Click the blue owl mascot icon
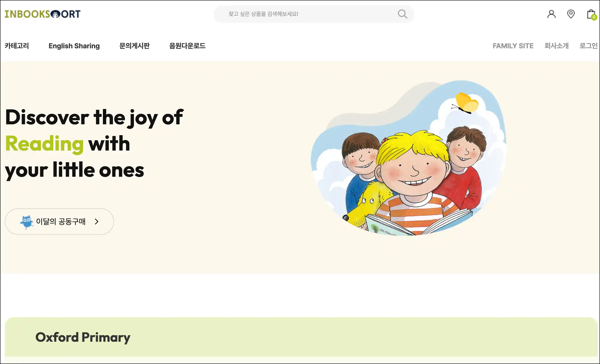Viewport: 600px width, 364px height. pyautogui.click(x=26, y=222)
